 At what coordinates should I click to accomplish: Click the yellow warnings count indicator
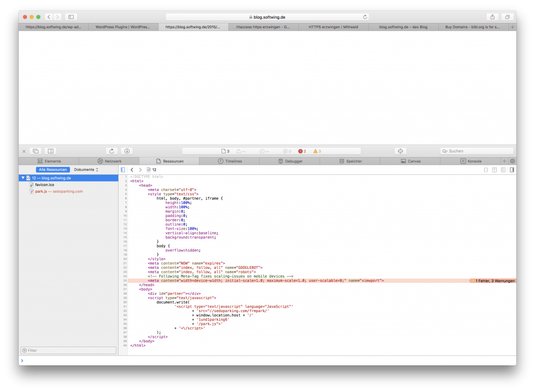pos(317,151)
